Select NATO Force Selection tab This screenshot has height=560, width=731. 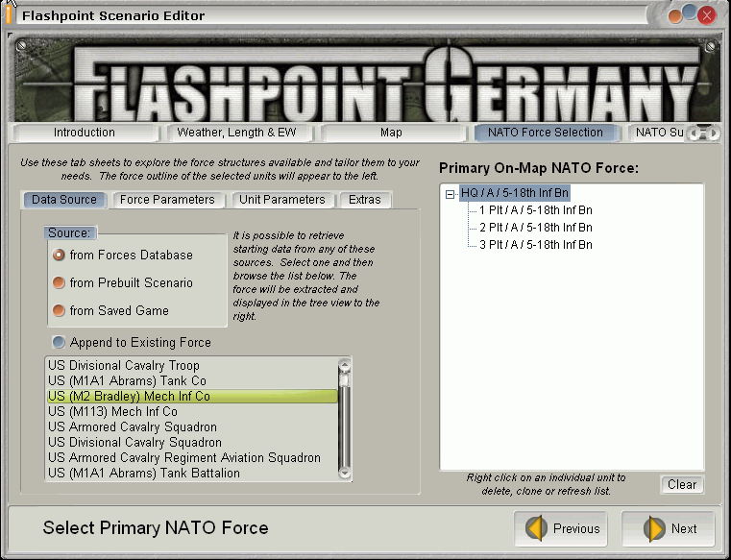point(546,133)
